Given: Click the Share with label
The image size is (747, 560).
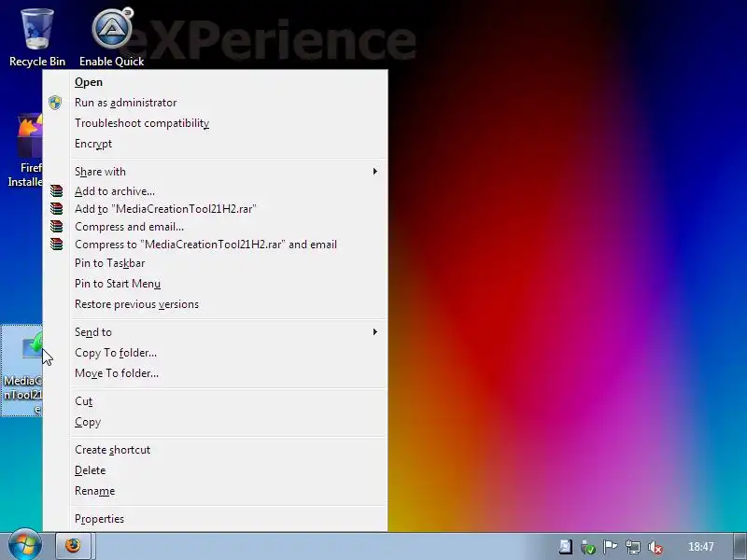Looking at the screenshot, I should tap(100, 172).
